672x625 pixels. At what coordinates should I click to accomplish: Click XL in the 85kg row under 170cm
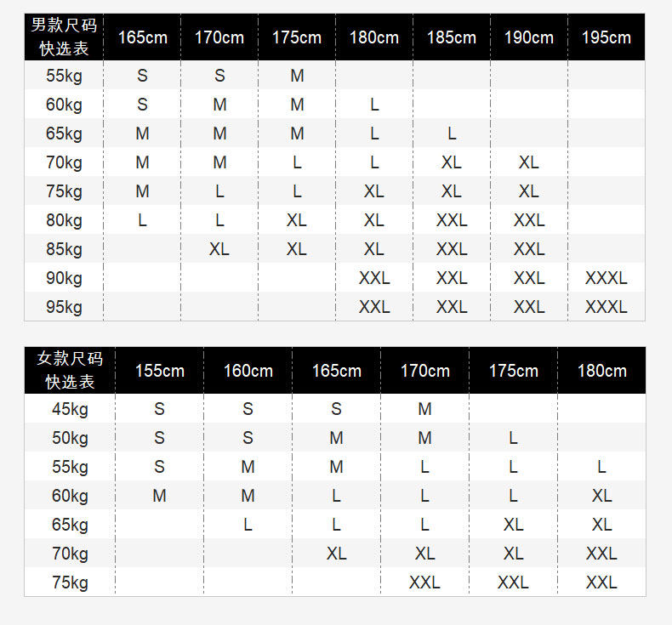pyautogui.click(x=219, y=249)
